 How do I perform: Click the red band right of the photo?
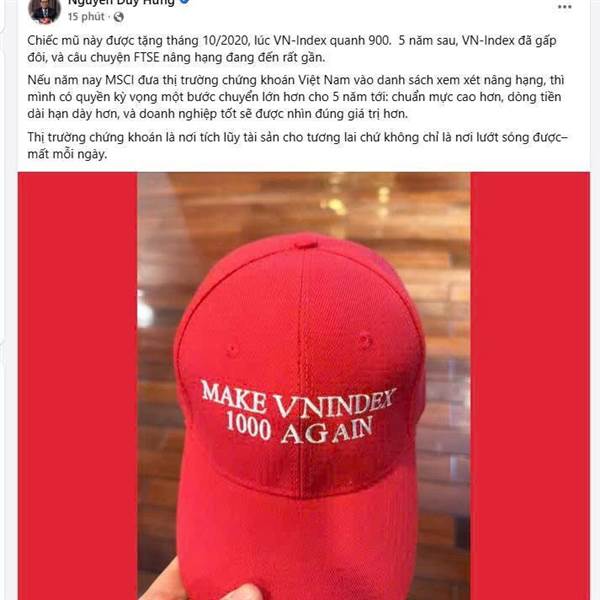point(530,386)
